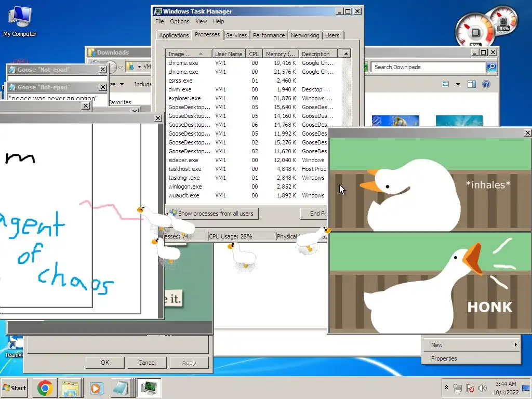Select the csrss.exe process row
Image resolution: width=532 pixels, height=399 pixels.
[x=254, y=81]
